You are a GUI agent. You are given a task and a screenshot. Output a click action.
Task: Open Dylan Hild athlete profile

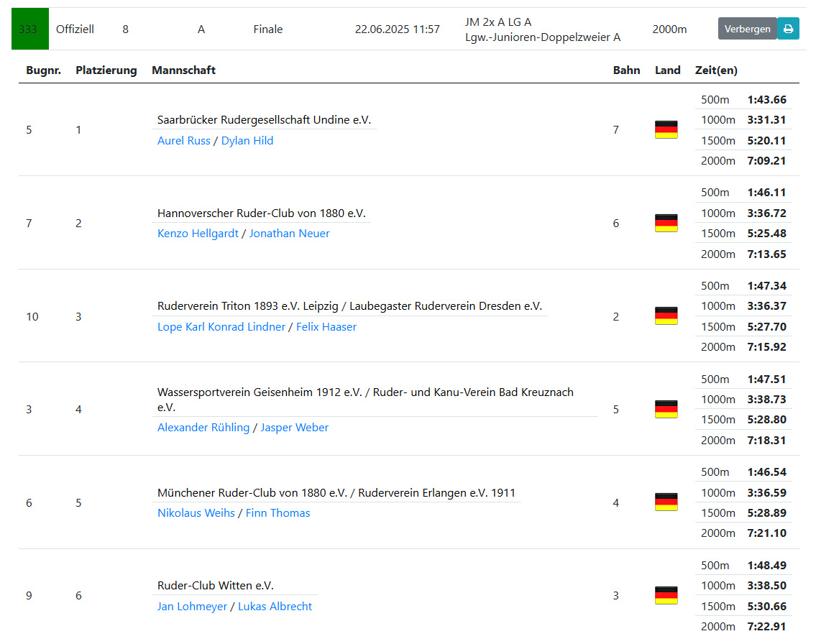247,140
